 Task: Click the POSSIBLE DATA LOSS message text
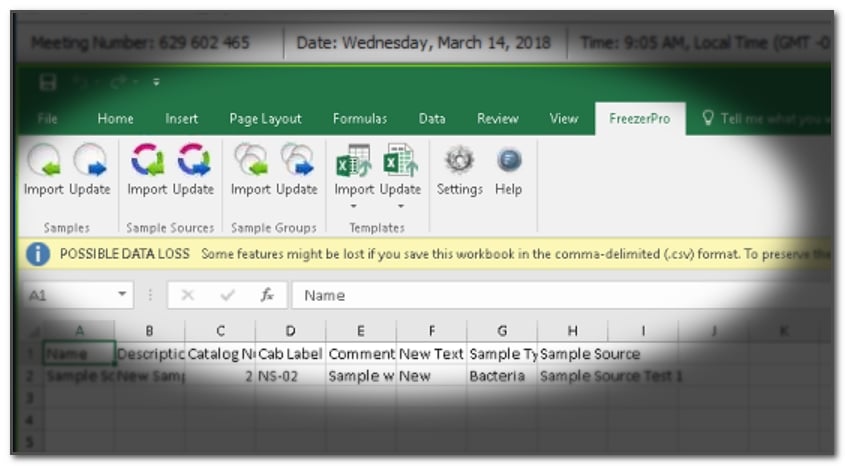point(124,254)
